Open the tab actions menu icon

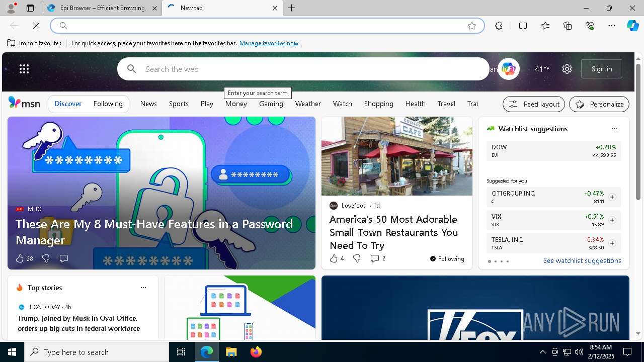pyautogui.click(x=30, y=8)
